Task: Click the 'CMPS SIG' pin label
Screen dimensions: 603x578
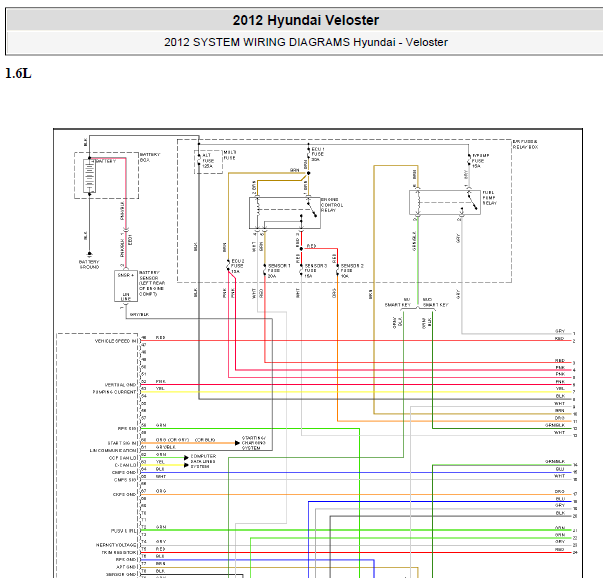Action: [125, 480]
